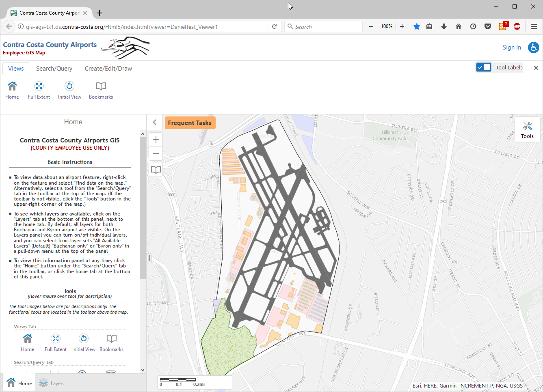
Task: Open Bookmarks from the Views toolbar
Action: click(x=101, y=90)
